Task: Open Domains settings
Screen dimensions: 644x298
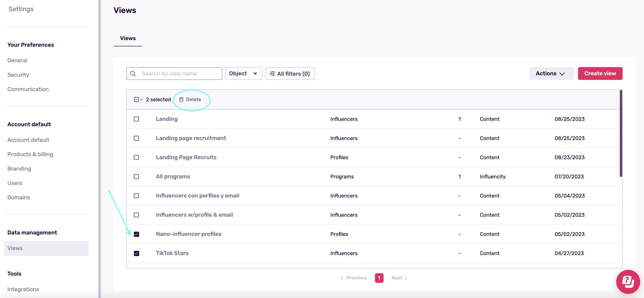Action: point(19,198)
